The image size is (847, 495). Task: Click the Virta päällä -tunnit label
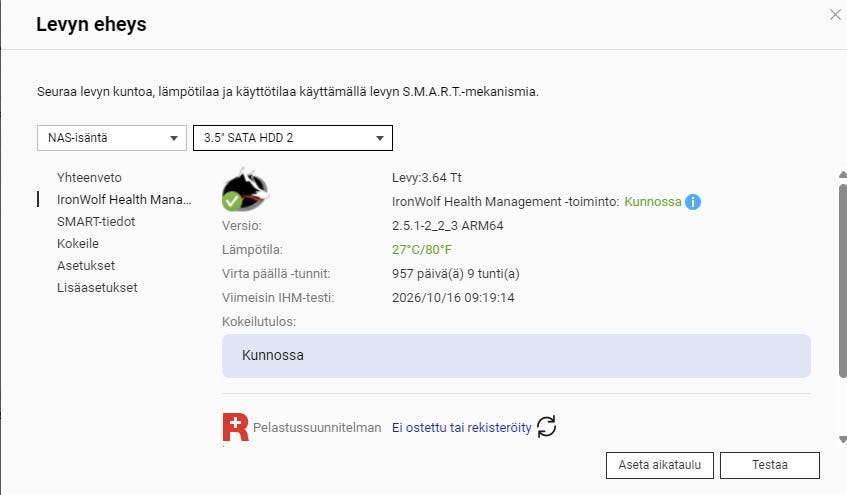276,274
